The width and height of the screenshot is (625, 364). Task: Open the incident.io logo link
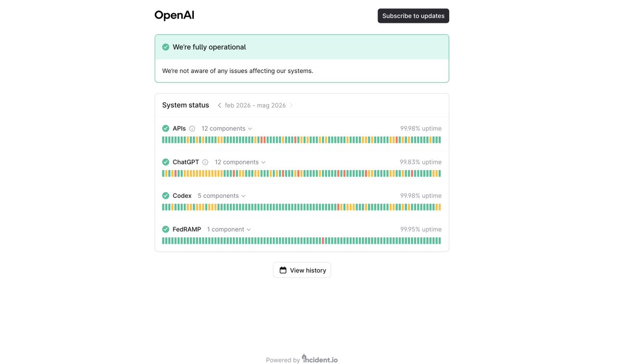coord(320,359)
